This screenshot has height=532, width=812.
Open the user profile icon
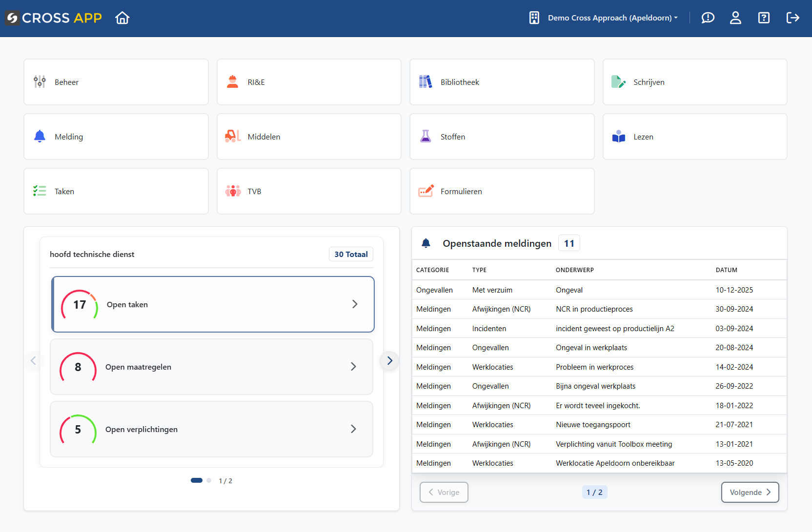[x=735, y=18]
